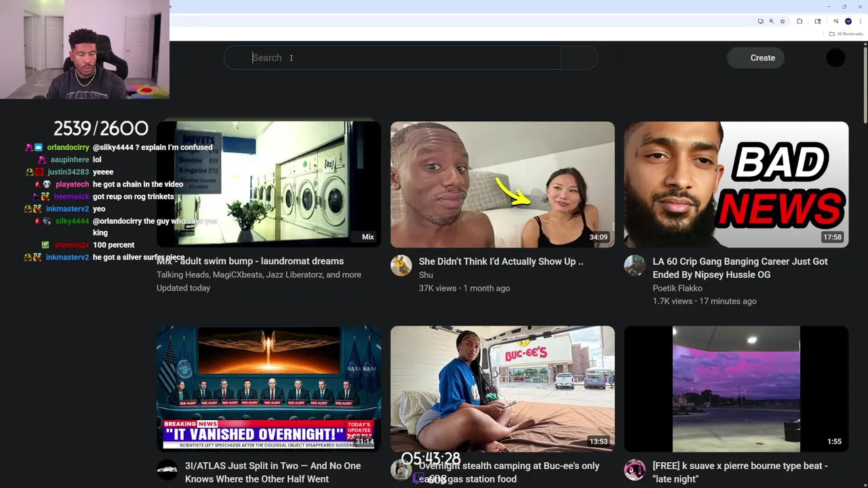Screen dimensions: 868x488
Task: Click the Poetik Flakko channel name
Action: point(677,288)
